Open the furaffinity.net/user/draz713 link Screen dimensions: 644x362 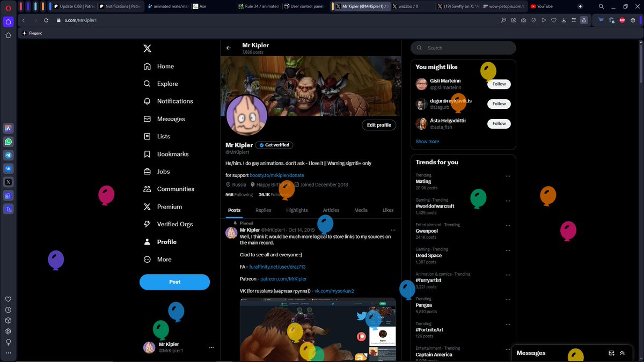pos(277,267)
